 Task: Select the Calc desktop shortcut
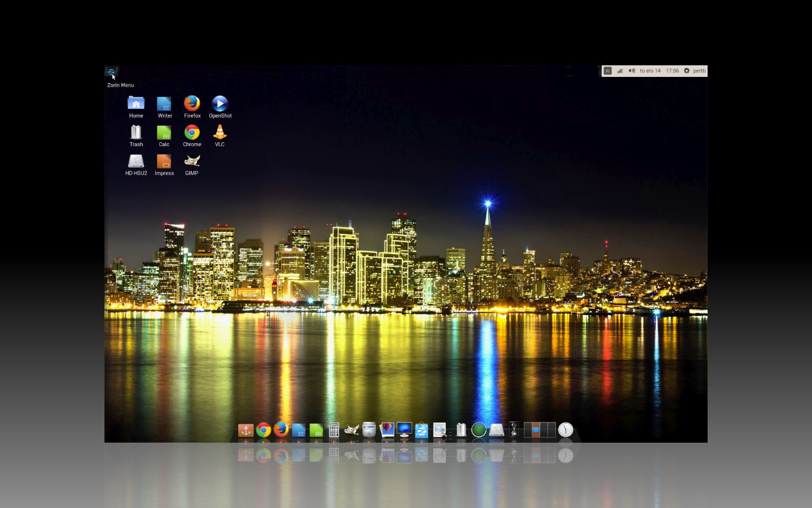tap(164, 133)
